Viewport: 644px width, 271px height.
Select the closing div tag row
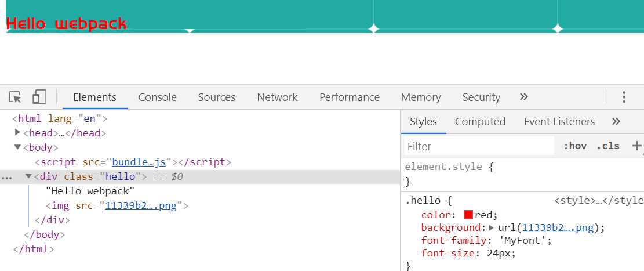click(53, 220)
